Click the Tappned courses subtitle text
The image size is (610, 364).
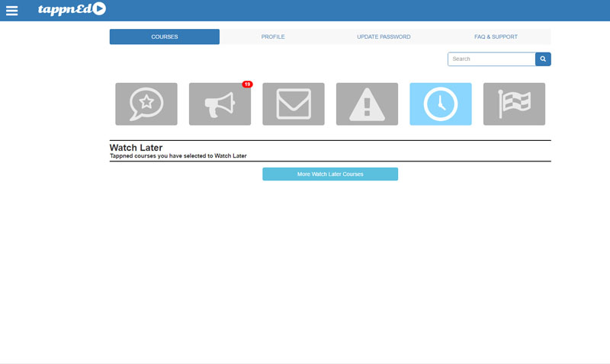coord(178,156)
